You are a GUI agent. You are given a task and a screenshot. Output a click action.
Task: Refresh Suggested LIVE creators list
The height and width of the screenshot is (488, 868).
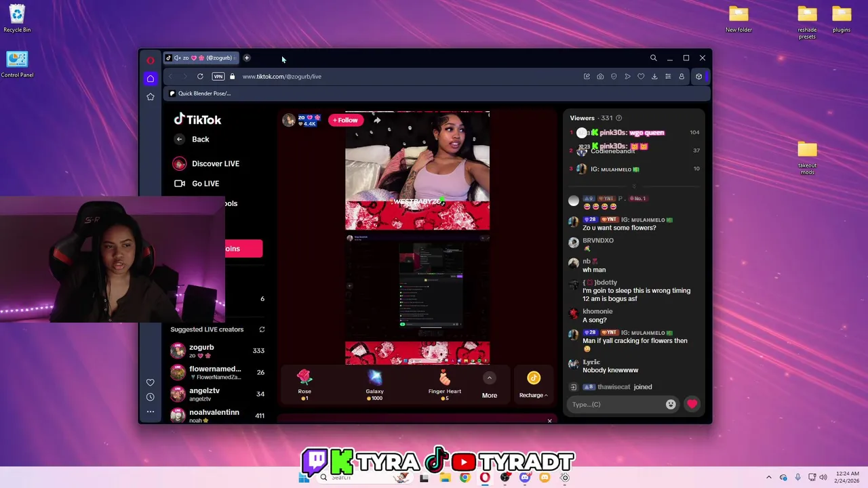click(262, 329)
